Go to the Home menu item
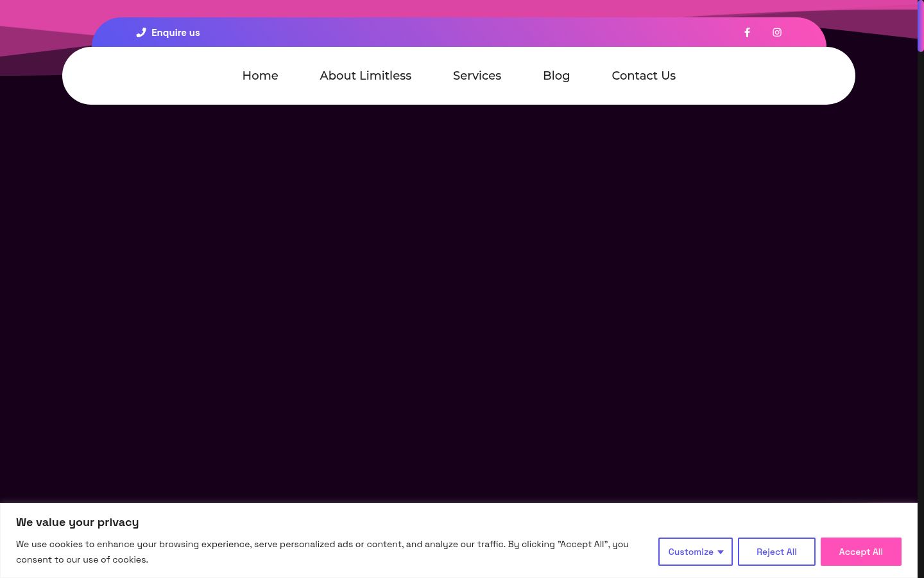Screen dimensions: 924x578 pos(260,76)
